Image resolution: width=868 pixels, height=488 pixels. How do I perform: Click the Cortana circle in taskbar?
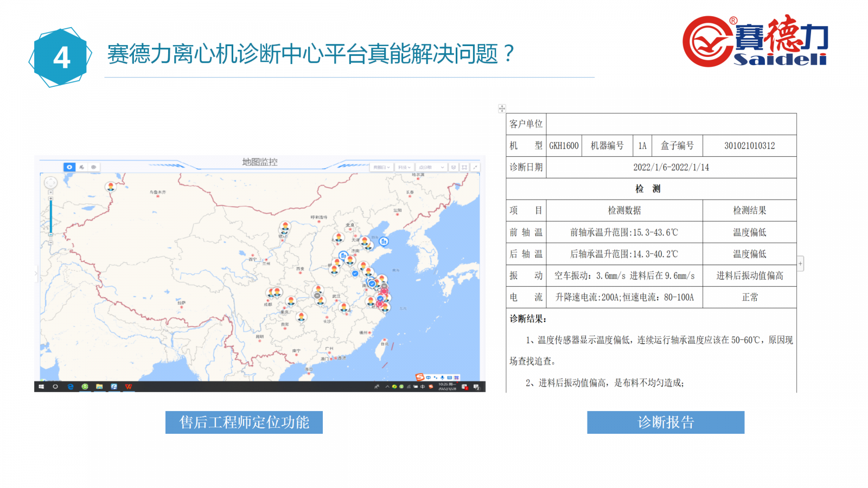pos(55,387)
